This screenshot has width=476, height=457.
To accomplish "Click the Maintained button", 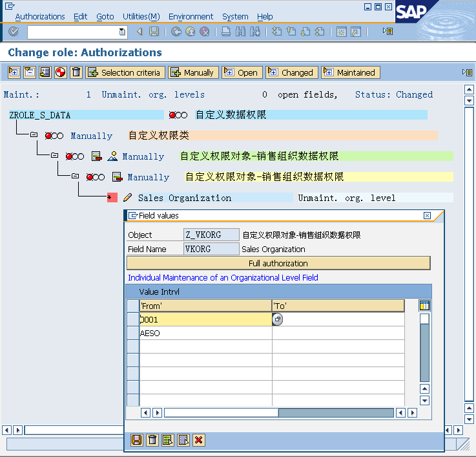I will click(x=351, y=72).
